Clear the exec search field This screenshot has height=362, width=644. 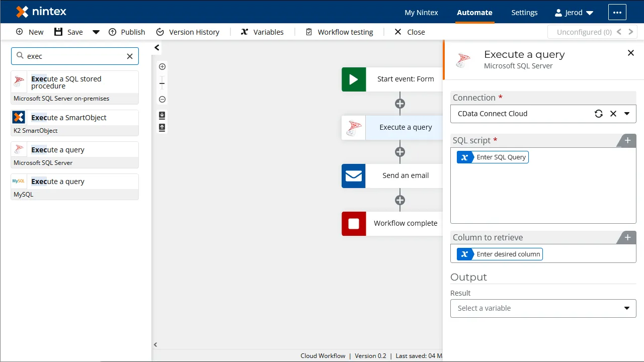point(130,56)
